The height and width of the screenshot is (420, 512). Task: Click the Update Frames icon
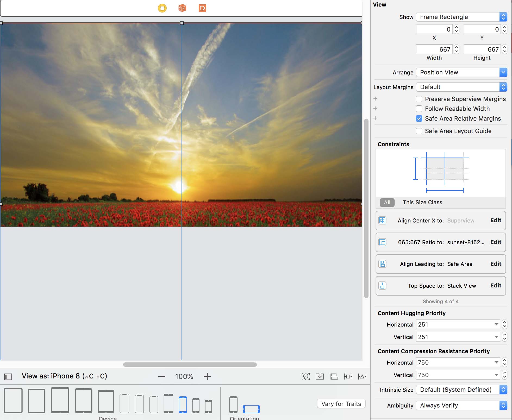pos(306,376)
